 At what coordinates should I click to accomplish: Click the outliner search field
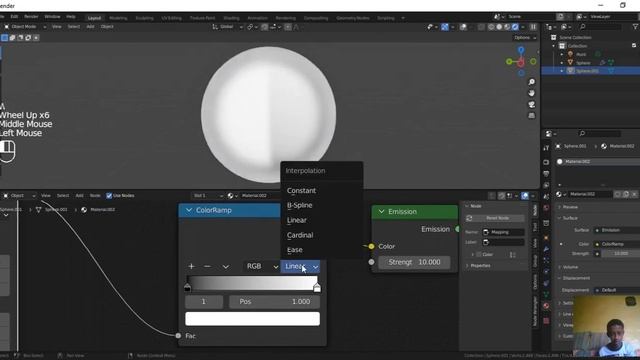click(x=600, y=27)
